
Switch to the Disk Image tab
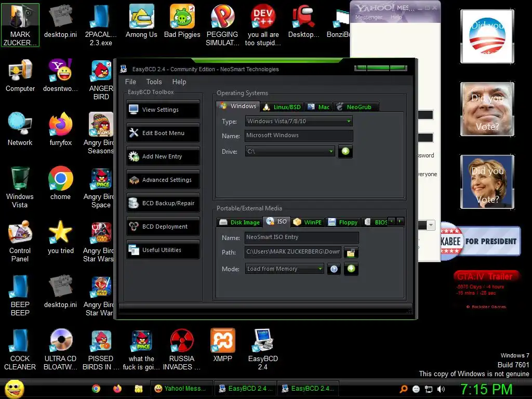[240, 222]
